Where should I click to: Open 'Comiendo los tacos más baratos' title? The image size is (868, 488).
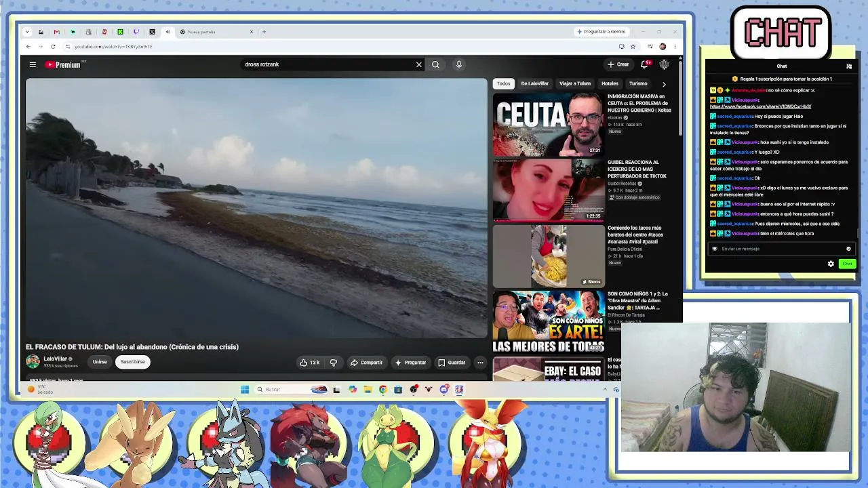tap(635, 235)
